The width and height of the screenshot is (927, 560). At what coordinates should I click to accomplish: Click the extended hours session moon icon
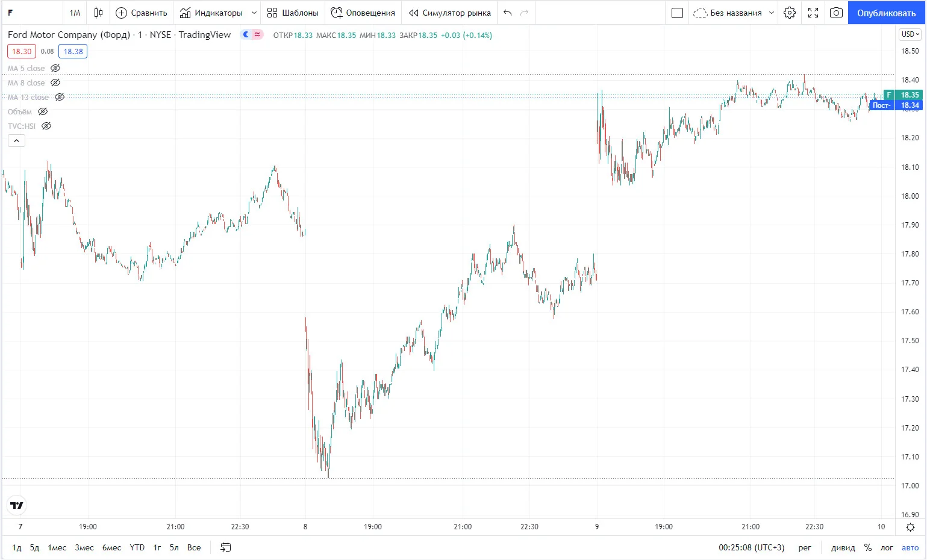(246, 34)
